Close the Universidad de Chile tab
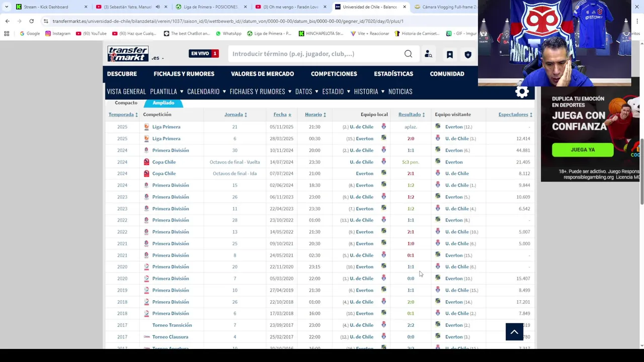This screenshot has width=644, height=362. [x=405, y=7]
